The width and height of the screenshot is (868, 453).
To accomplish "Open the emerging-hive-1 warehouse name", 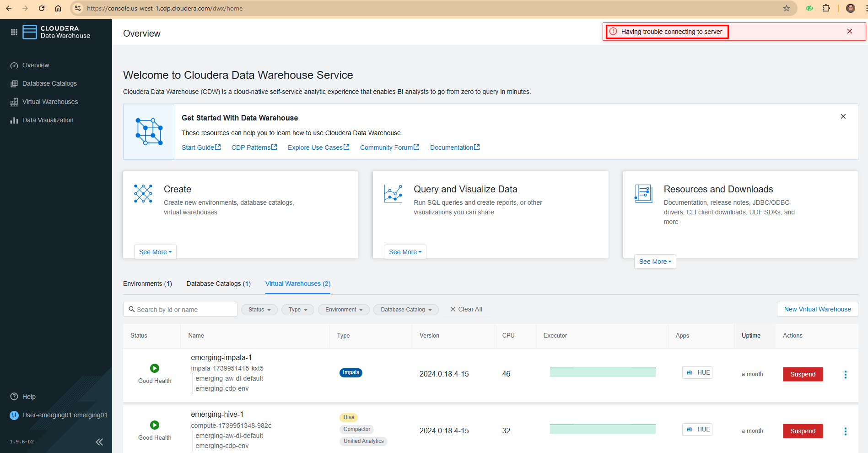I will point(217,414).
